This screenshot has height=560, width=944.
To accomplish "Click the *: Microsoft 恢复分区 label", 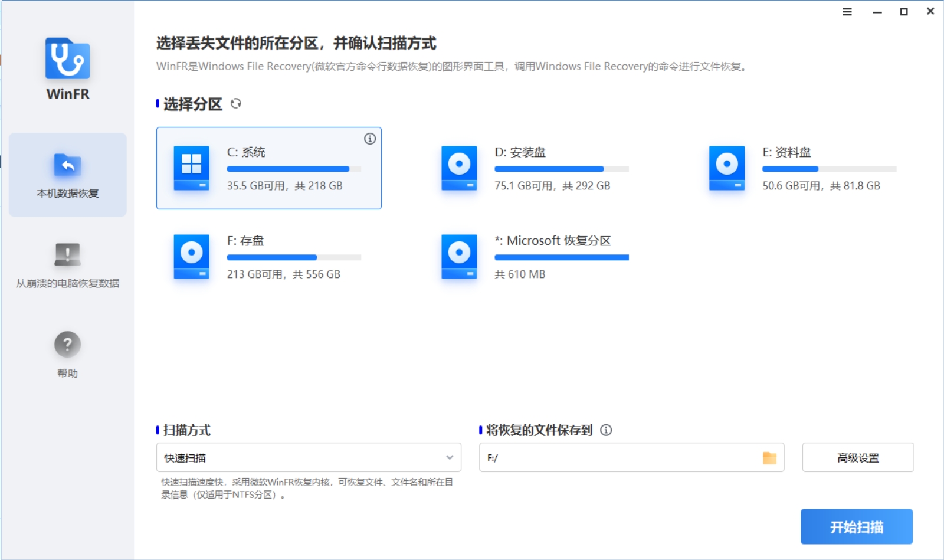I will pos(553,241).
